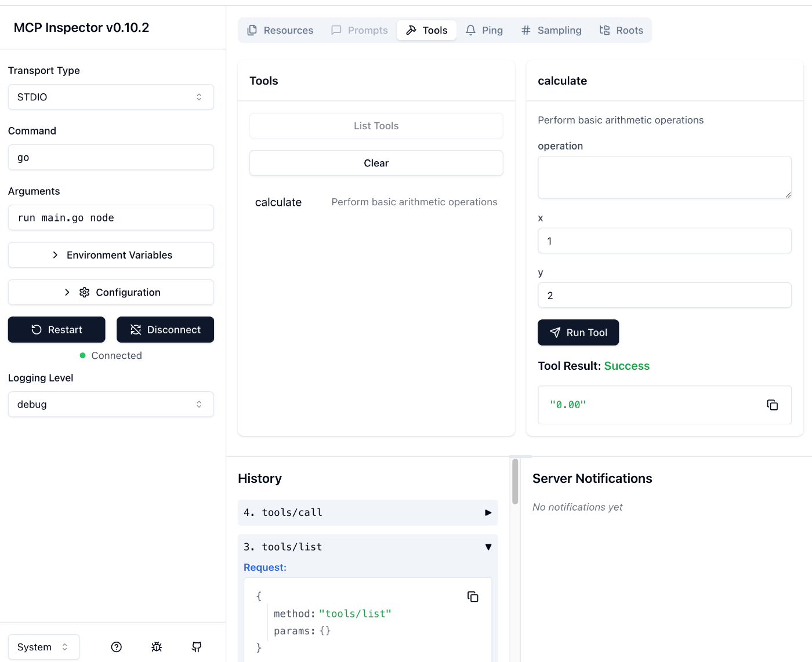The height and width of the screenshot is (662, 812).
Task: Click the operation text area
Action: [665, 177]
